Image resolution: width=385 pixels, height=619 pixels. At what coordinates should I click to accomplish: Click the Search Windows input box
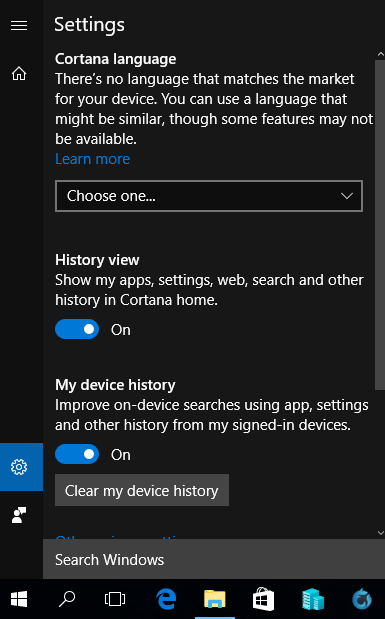pos(214,559)
